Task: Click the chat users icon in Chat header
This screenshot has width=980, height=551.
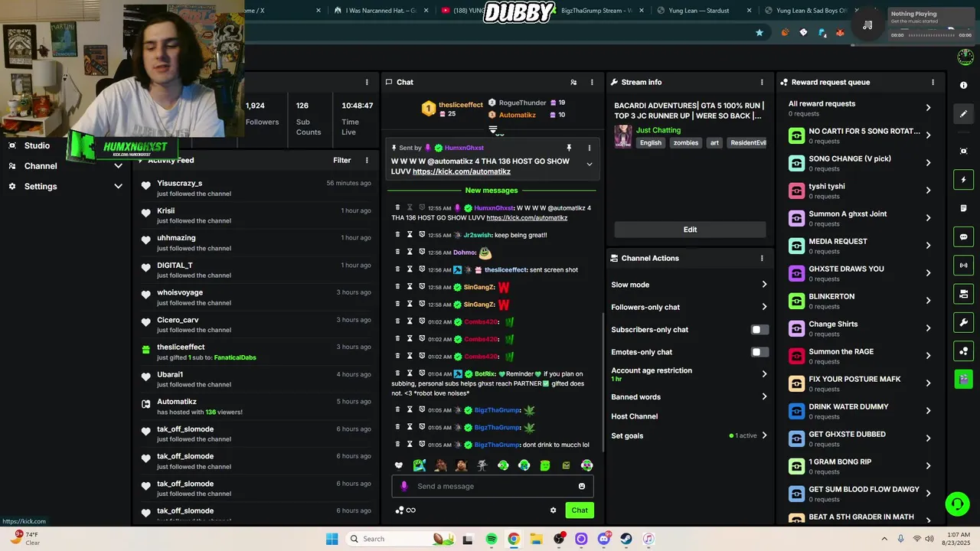Action: tap(573, 82)
